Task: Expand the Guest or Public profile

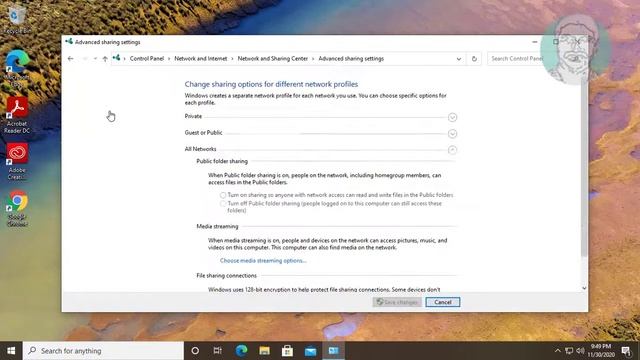Action: [x=452, y=134]
